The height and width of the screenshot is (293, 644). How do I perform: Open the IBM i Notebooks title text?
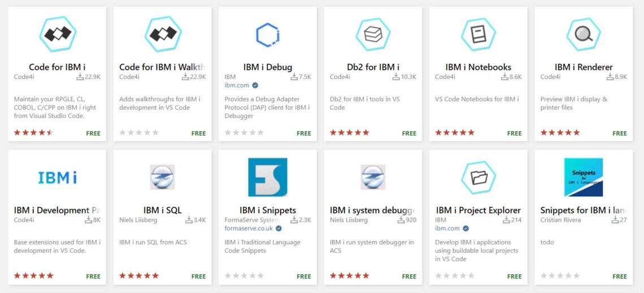478,67
